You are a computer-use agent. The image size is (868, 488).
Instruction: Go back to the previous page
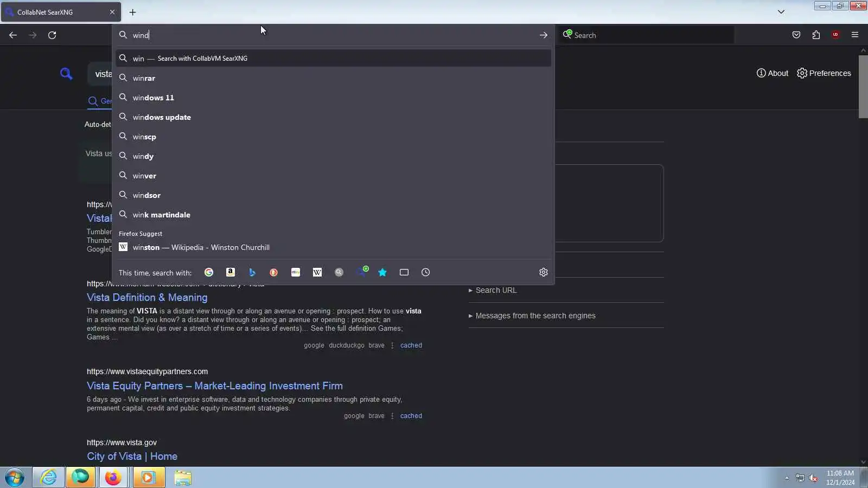13,35
